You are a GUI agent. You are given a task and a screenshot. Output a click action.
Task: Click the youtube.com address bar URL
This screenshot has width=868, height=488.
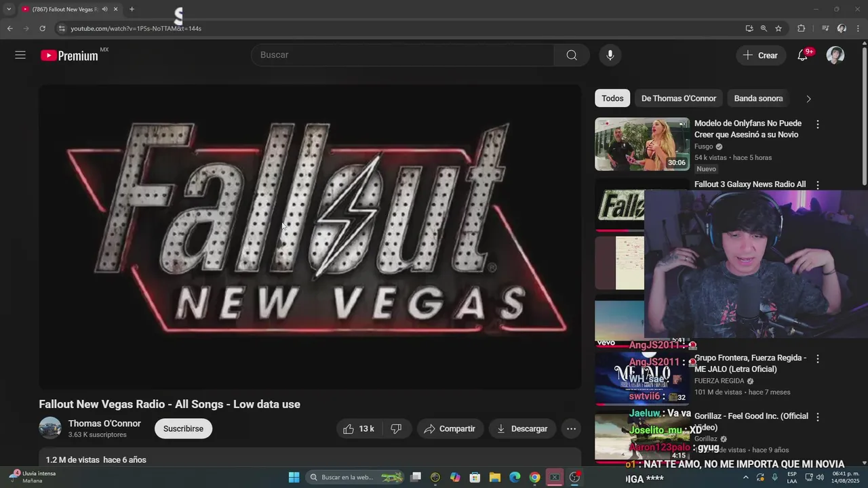[136, 28]
